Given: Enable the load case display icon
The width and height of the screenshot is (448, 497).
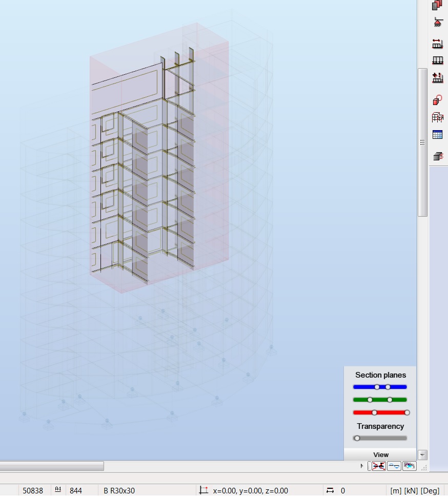Looking at the screenshot, I should click(x=438, y=78).
